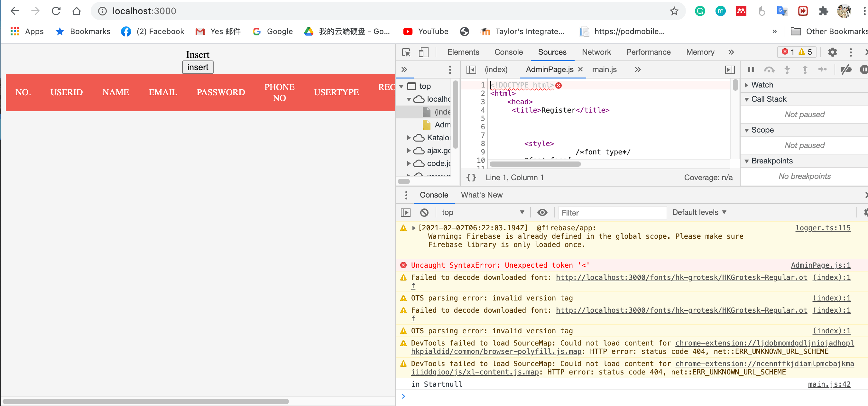This screenshot has height=406, width=868.
Task: Open the main.js file tab
Action: click(x=604, y=69)
